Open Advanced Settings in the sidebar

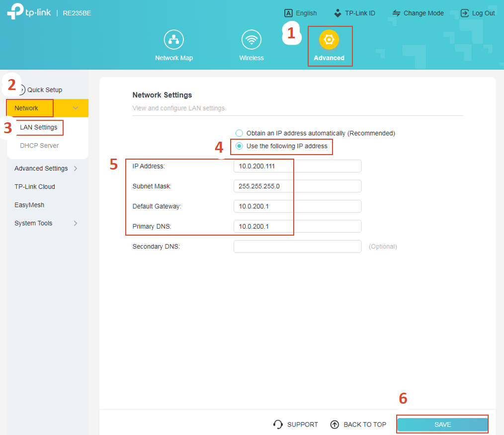[x=41, y=169]
